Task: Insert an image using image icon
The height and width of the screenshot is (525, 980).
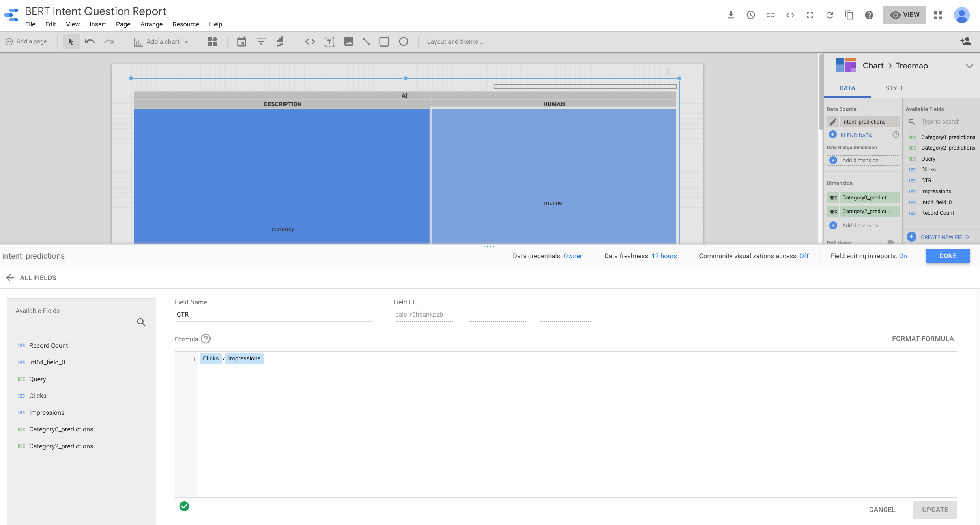Action: tap(348, 41)
